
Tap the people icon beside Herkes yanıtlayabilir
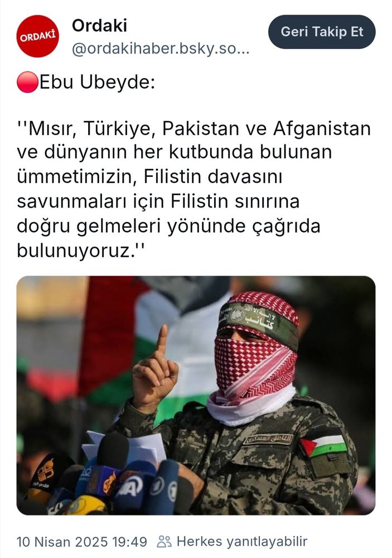(x=164, y=542)
